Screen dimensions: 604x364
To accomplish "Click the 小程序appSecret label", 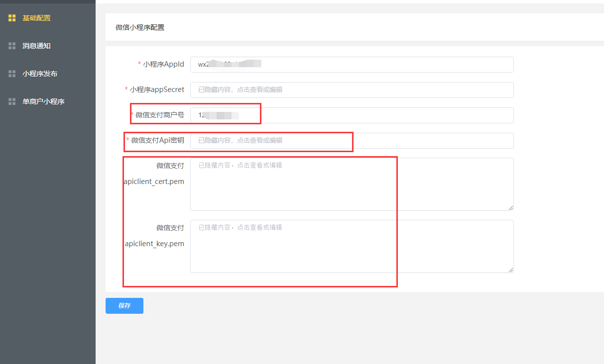I will (157, 90).
